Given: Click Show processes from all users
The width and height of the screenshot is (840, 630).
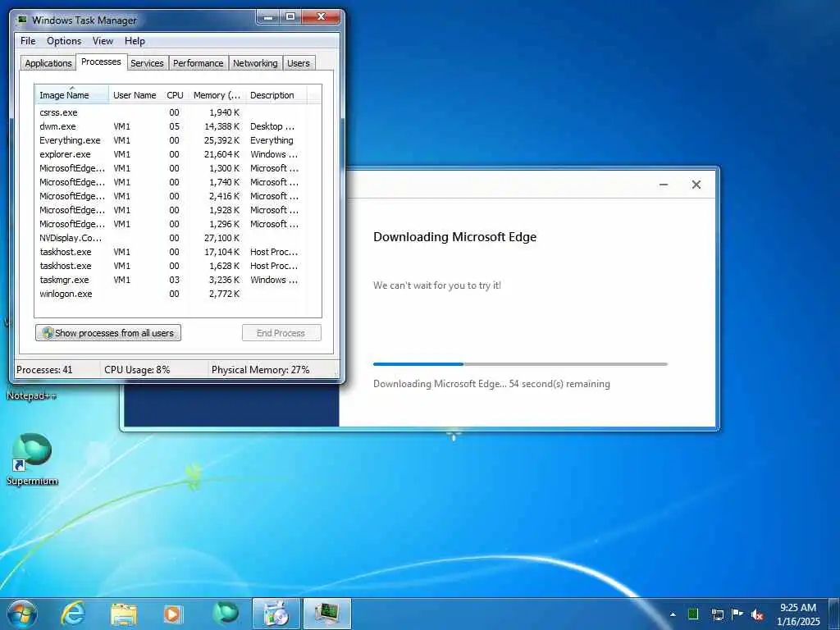Looking at the screenshot, I should pyautogui.click(x=108, y=333).
